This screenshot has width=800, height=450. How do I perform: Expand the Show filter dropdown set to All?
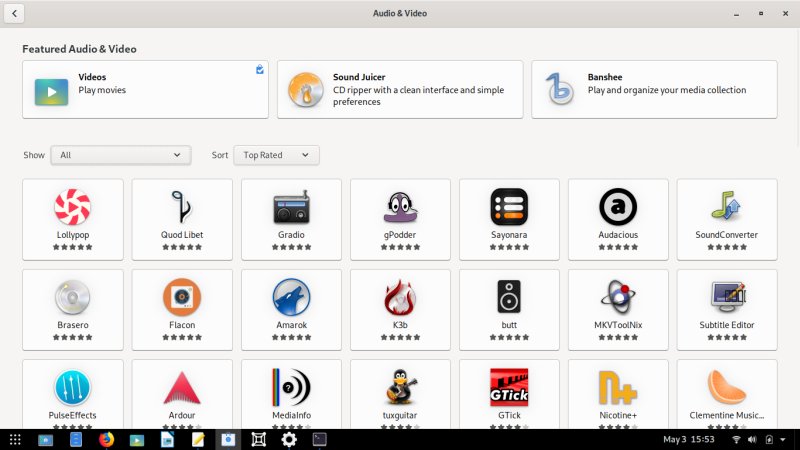click(x=121, y=155)
